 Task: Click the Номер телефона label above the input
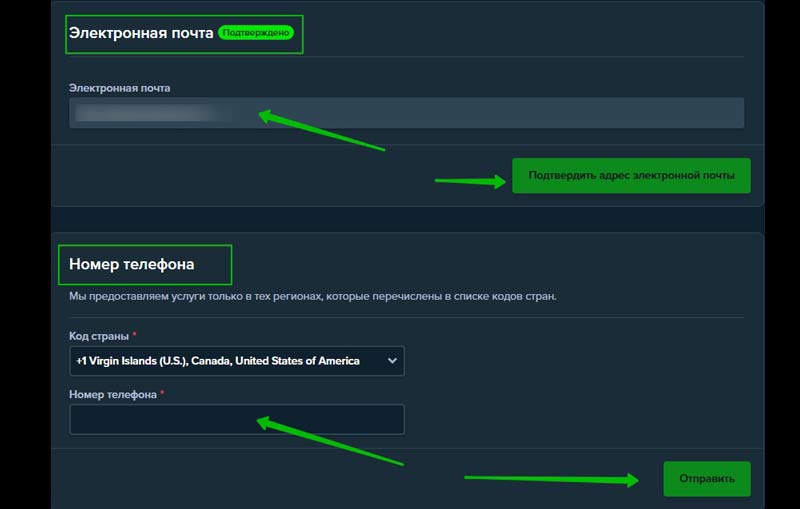(112, 394)
